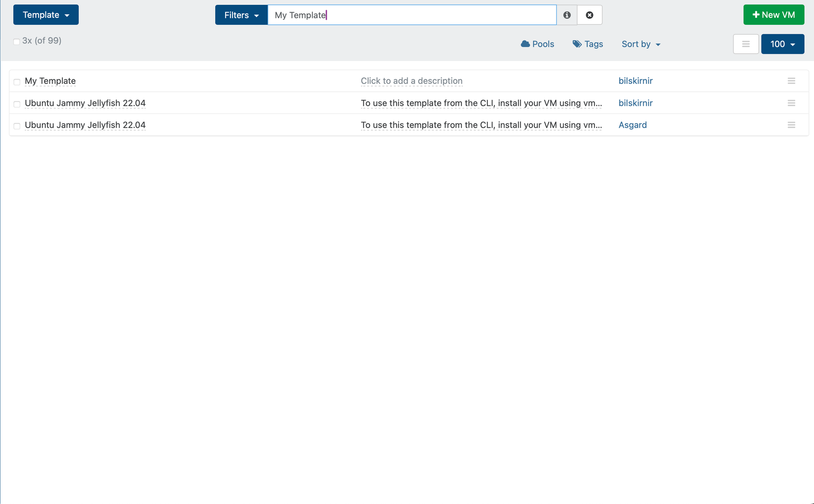Toggle the select-all checkbox near 3x (of 99)

[17, 41]
